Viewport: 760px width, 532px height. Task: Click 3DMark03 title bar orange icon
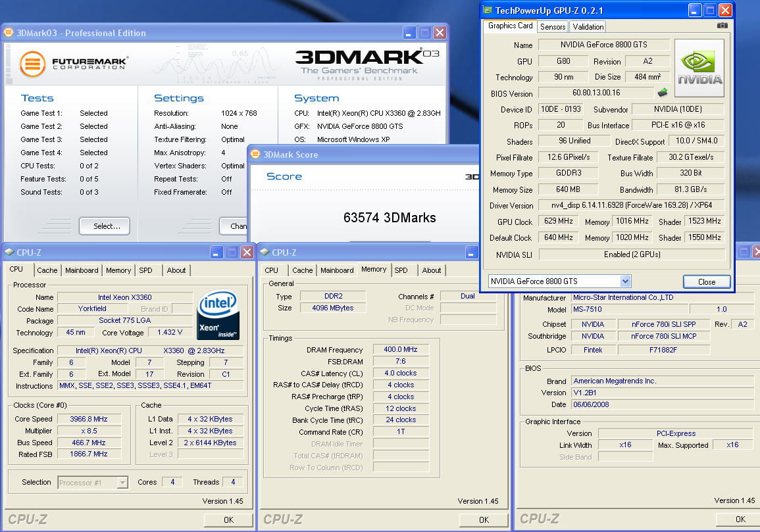9,32
